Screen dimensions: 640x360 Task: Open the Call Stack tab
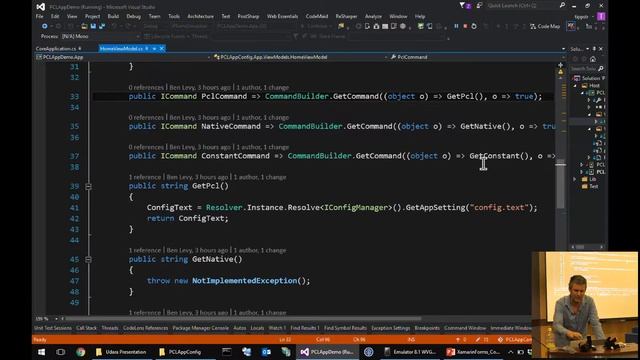click(87, 328)
